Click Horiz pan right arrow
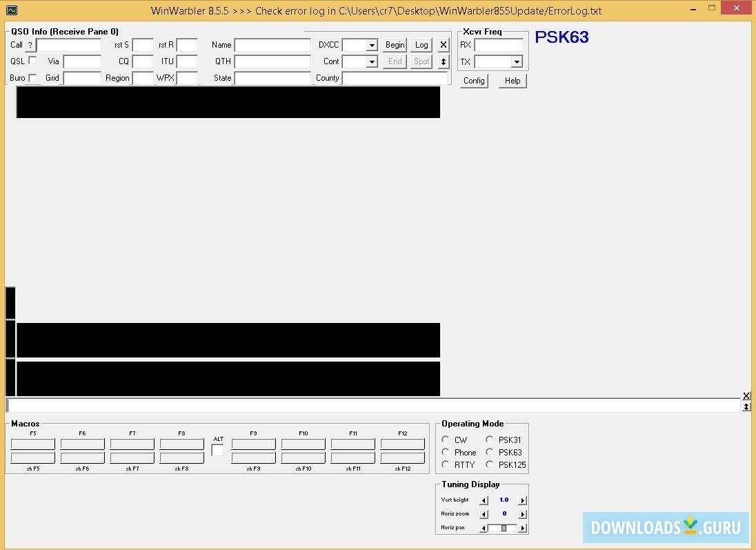 [x=523, y=529]
